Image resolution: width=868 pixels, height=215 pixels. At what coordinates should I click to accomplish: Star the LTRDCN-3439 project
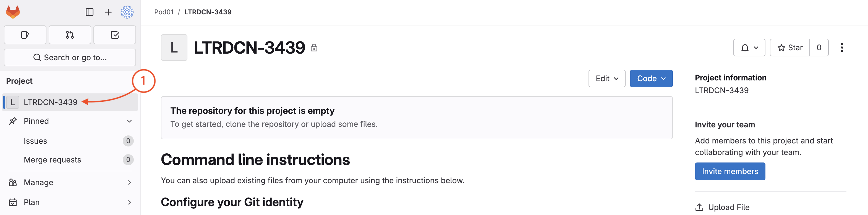pos(790,48)
